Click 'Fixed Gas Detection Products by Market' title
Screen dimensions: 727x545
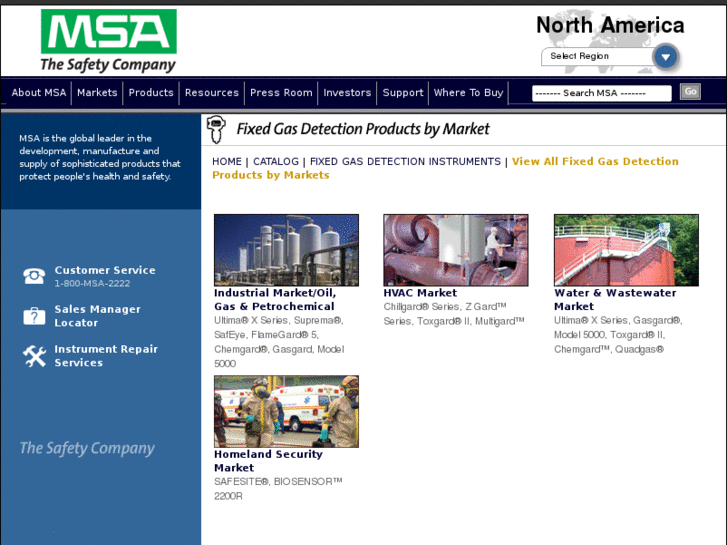pos(363,129)
